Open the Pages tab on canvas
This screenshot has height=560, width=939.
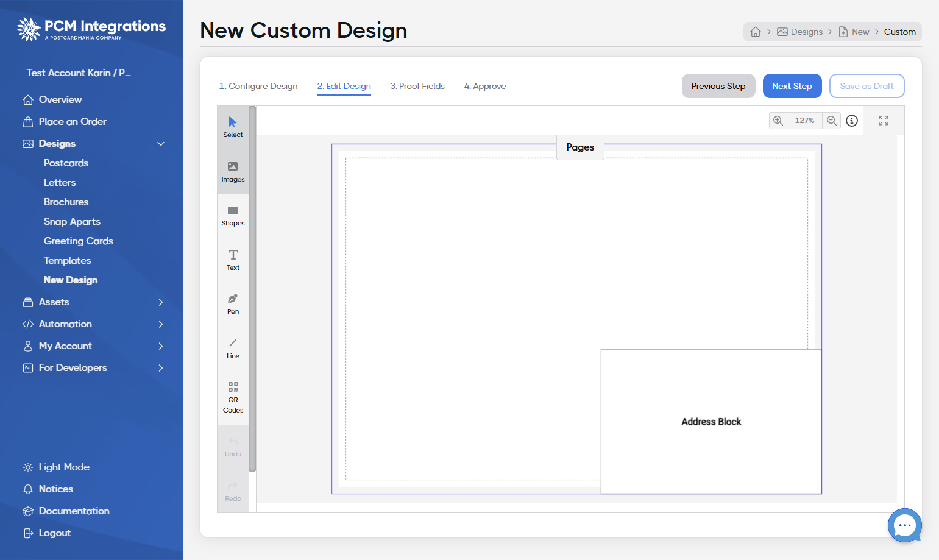(580, 147)
